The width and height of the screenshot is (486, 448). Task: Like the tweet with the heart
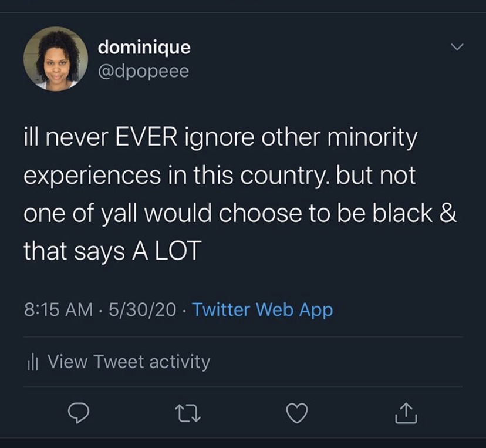pyautogui.click(x=297, y=414)
